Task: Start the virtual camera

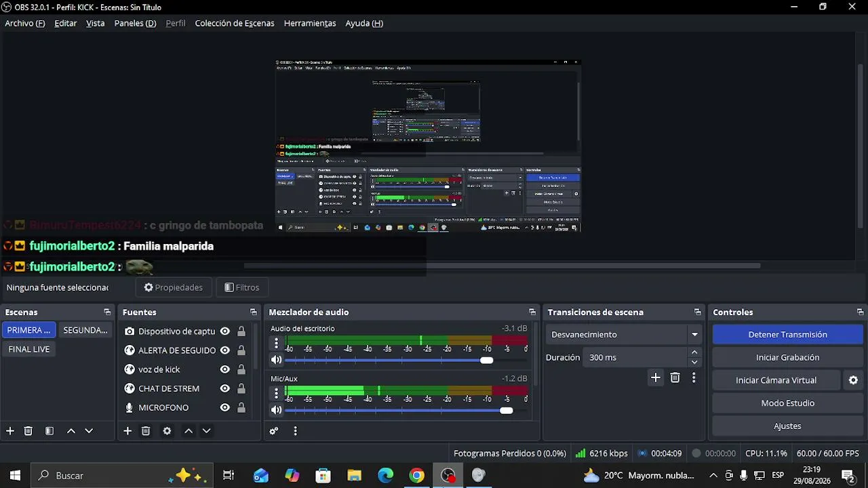Action: point(776,380)
